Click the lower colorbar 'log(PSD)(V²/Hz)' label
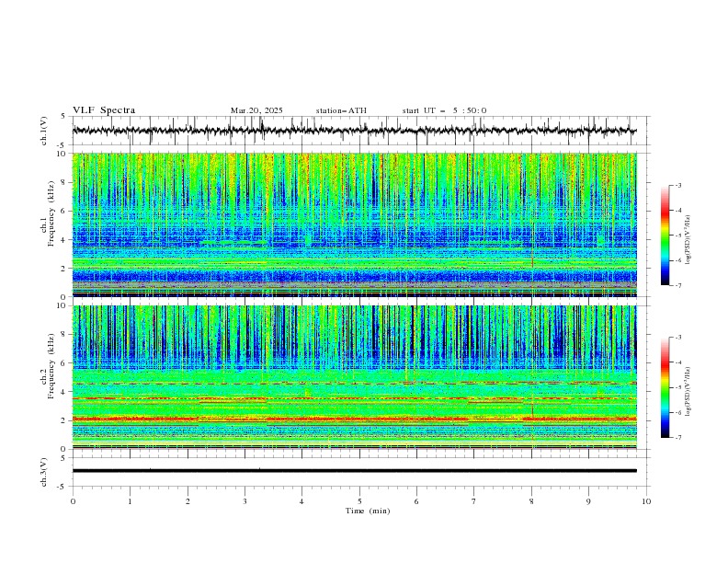This screenshot has height=563, width=728. (689, 392)
